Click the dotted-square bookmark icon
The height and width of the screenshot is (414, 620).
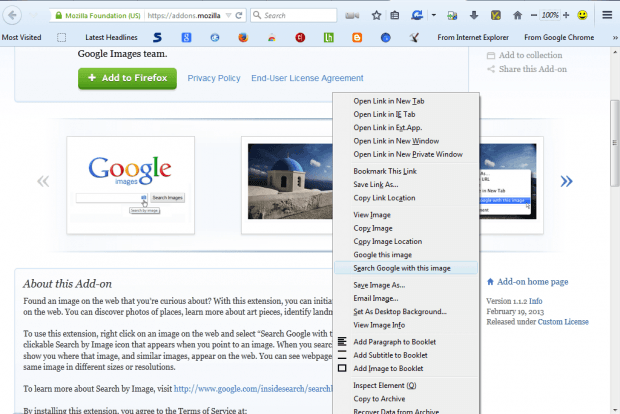pos(61,38)
